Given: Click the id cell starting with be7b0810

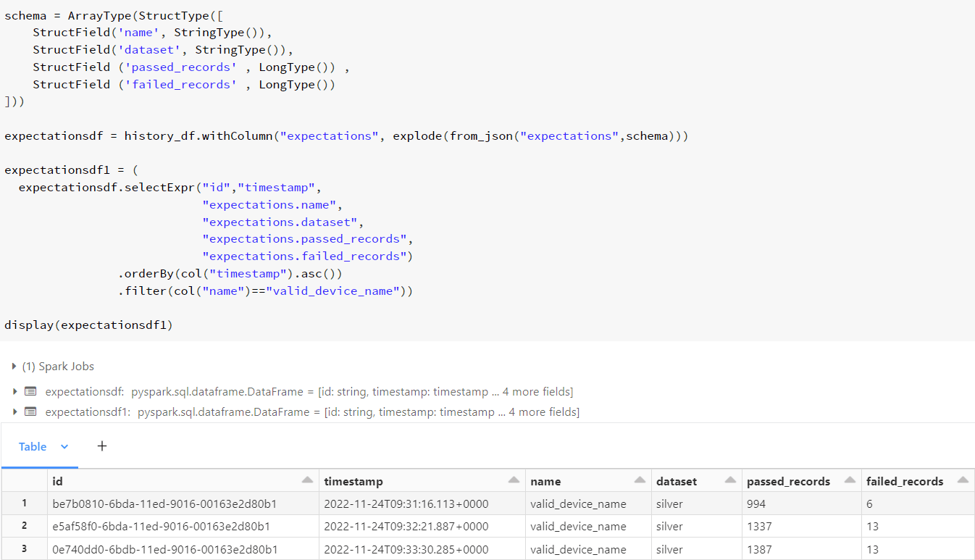Looking at the screenshot, I should (164, 503).
